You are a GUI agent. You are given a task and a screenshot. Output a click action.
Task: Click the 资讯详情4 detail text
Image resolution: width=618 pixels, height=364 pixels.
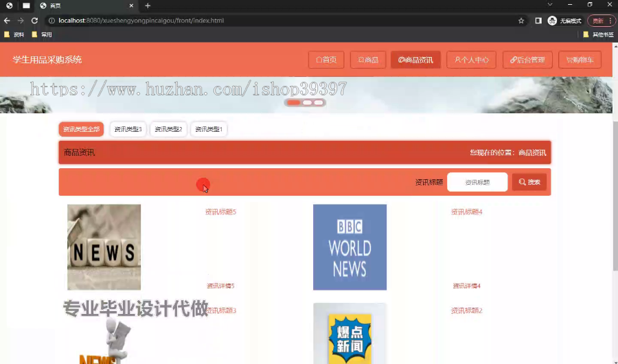tap(467, 286)
